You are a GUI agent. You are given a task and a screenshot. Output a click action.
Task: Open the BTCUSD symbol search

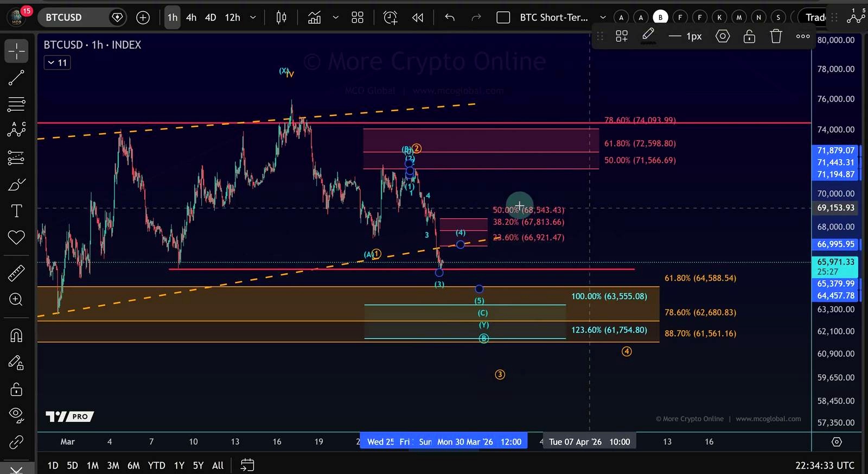click(63, 17)
